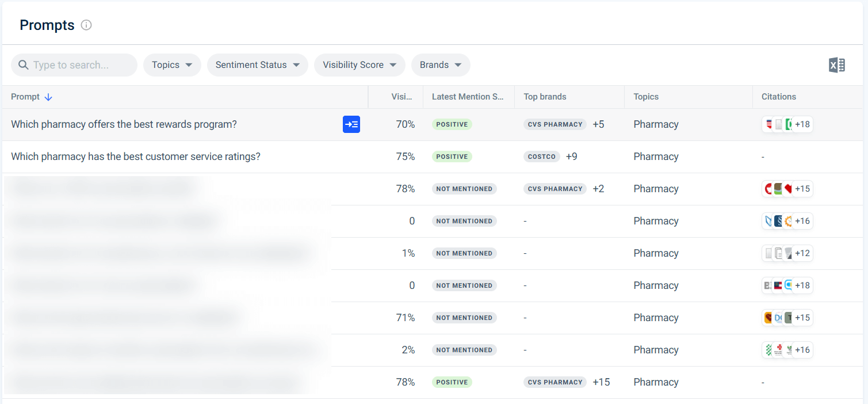Open prompt about best rewards program
The height and width of the screenshot is (404, 868).
(124, 124)
